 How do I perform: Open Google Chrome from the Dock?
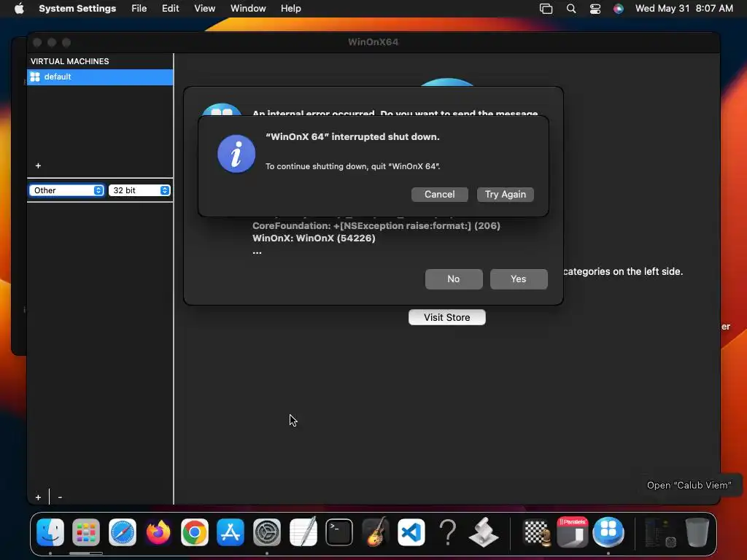(194, 532)
